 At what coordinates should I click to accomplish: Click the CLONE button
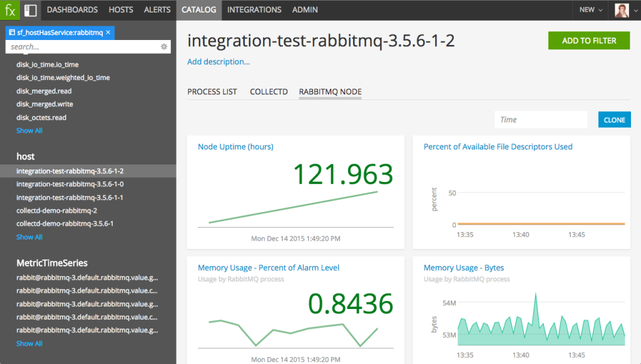click(615, 119)
